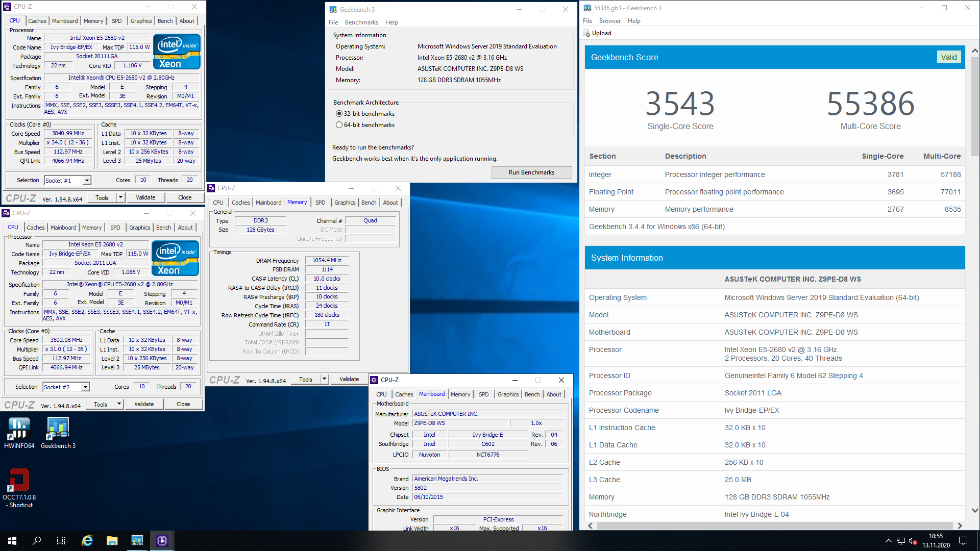
Task: Expand Tools arrow in Socket #1 CPU-Z window
Action: [x=120, y=197]
